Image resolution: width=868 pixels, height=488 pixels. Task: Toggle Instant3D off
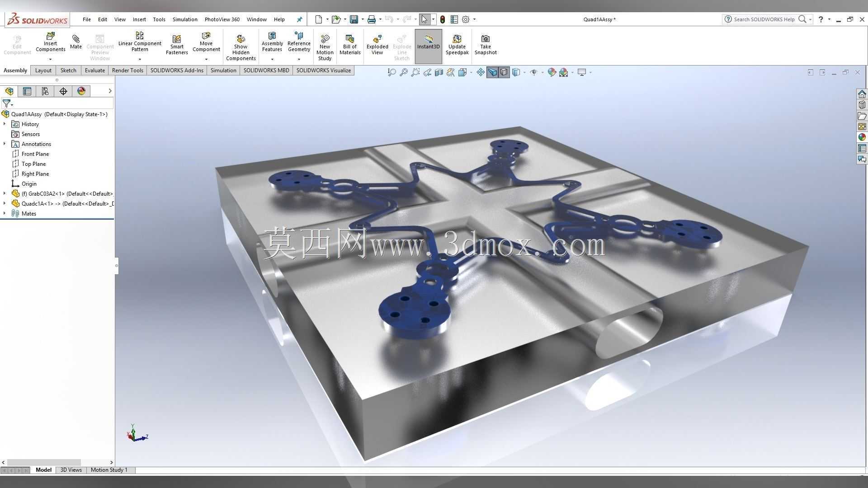click(428, 46)
